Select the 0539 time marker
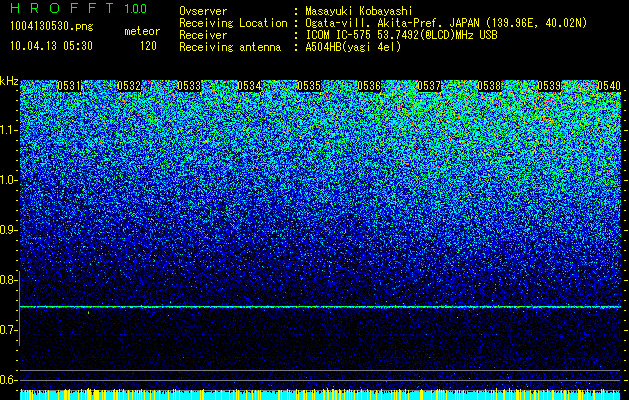The width and height of the screenshot is (629, 400). (x=549, y=86)
